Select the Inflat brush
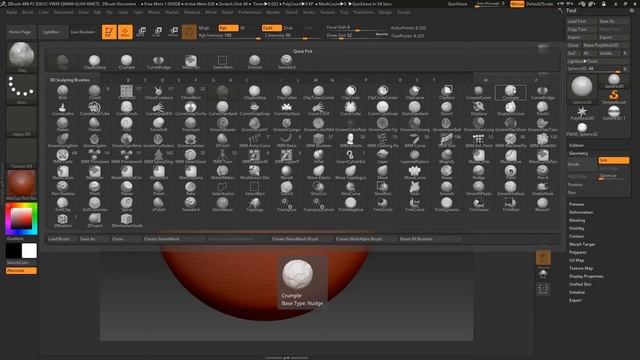640x360 pixels. pos(318,156)
